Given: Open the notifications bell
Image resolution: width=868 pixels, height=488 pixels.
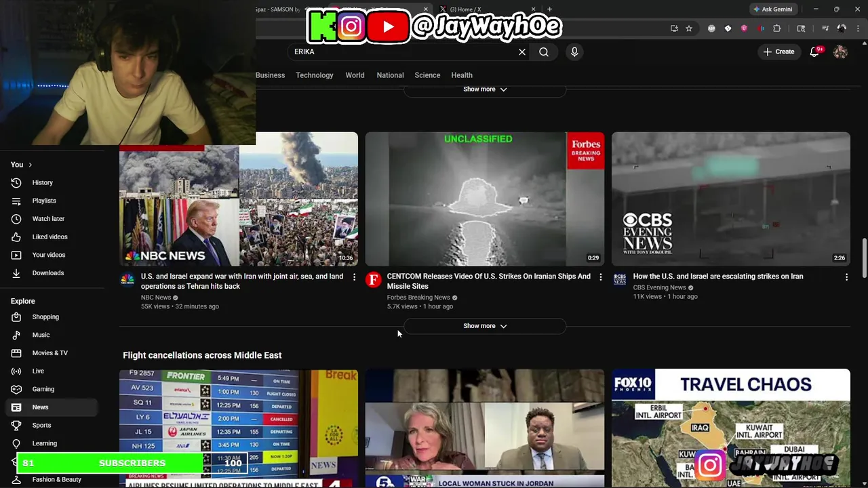Looking at the screenshot, I should point(815,52).
